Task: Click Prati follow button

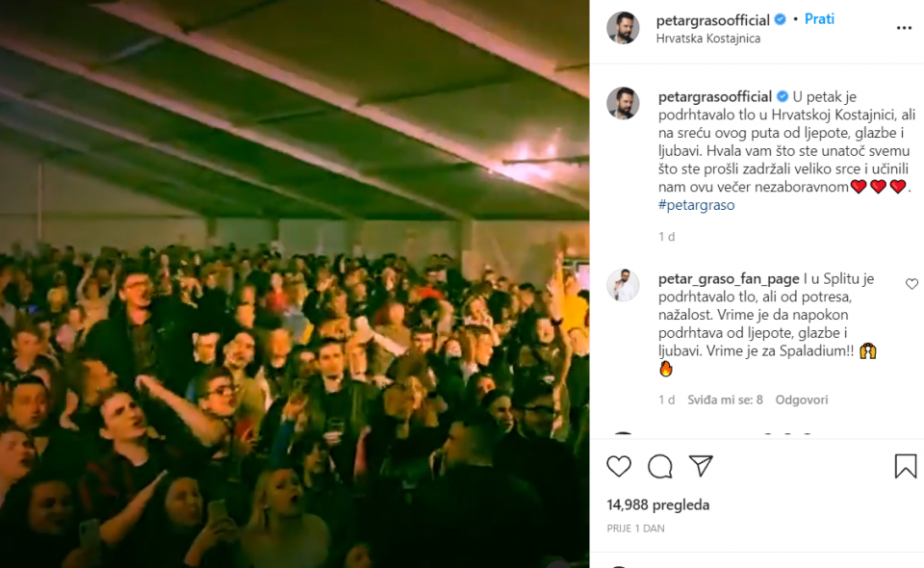Action: pyautogui.click(x=819, y=19)
